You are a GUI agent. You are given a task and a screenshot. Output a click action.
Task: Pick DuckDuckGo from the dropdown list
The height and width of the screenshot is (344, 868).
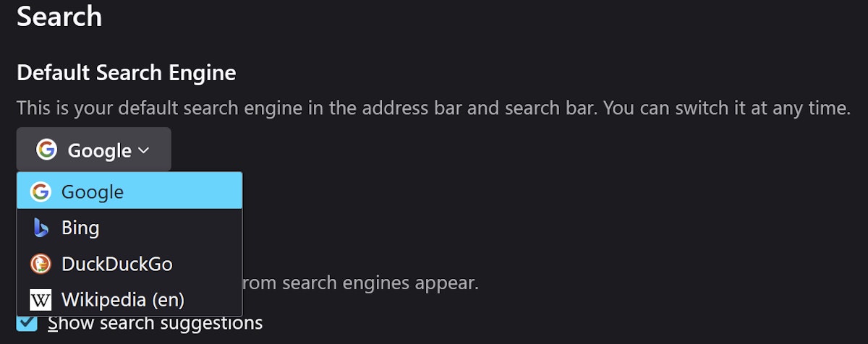point(116,264)
